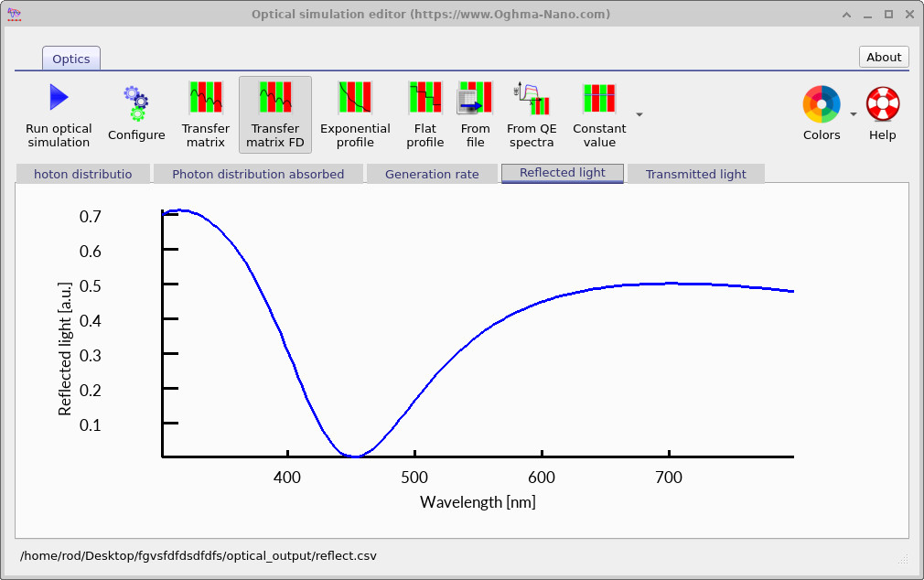The width and height of the screenshot is (924, 580).
Task: Click the Wavelength [nm] axis label
Action: [478, 502]
